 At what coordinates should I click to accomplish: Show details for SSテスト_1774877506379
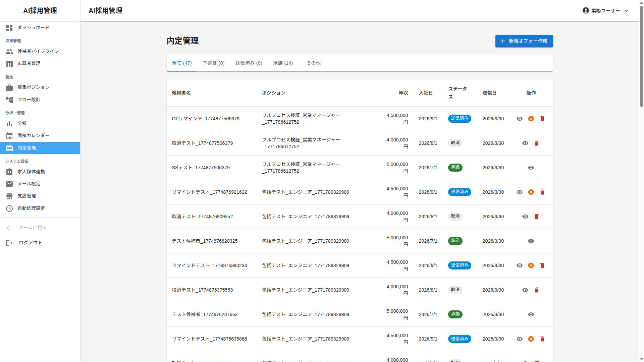[531, 168]
